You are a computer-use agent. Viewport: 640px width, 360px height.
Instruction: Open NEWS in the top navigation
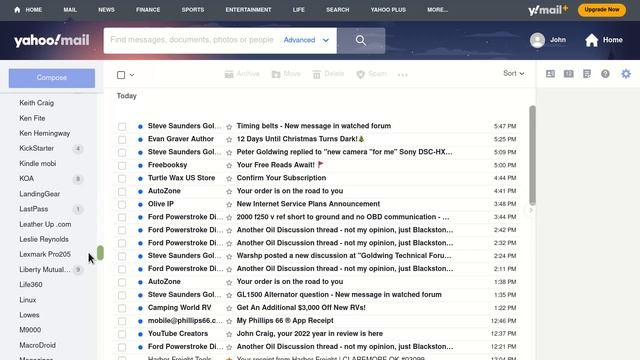click(x=106, y=10)
